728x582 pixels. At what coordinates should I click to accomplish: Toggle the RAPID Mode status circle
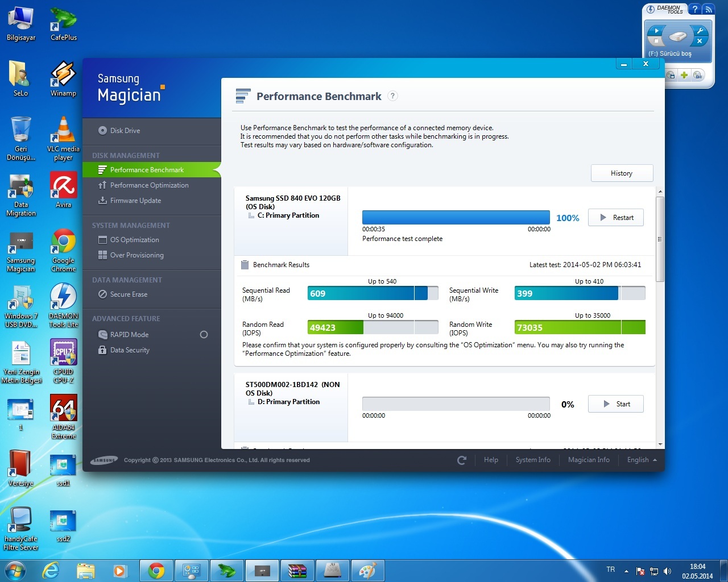[x=204, y=335]
